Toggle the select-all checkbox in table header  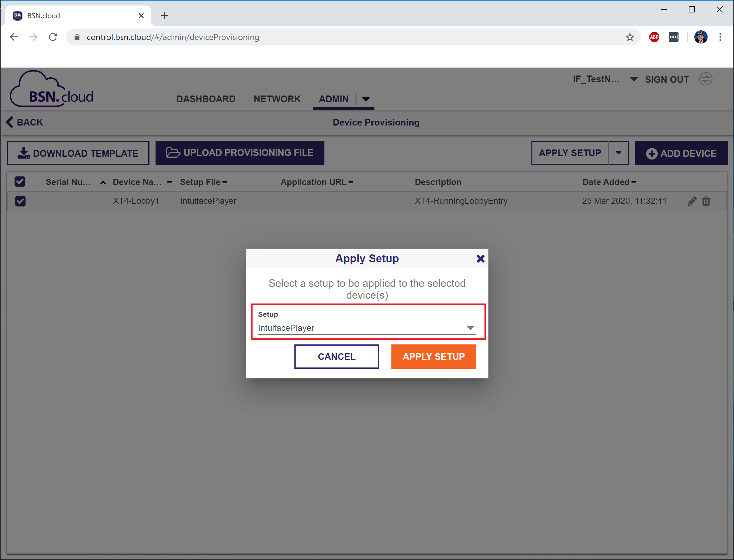click(20, 182)
